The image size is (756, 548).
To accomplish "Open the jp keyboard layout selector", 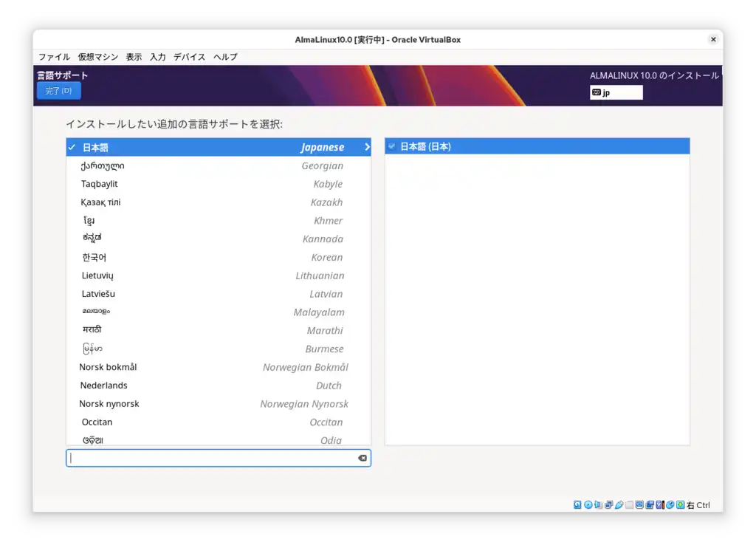I will [x=616, y=92].
